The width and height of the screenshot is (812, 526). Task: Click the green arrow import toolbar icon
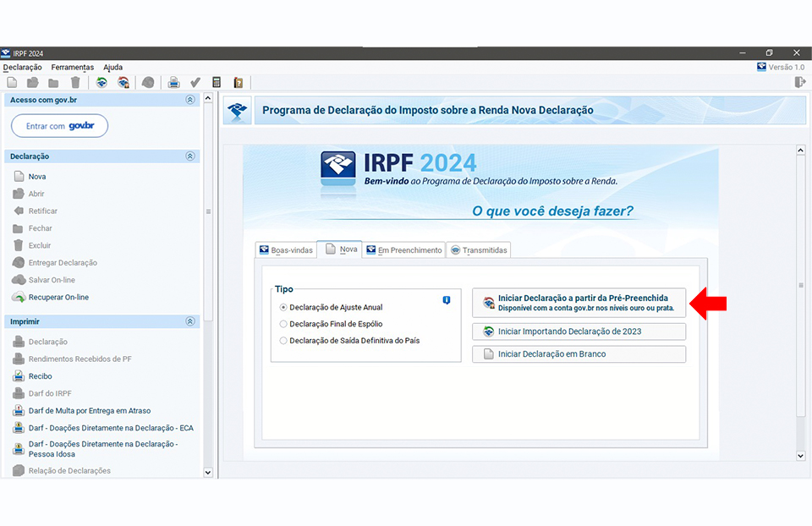(101, 82)
